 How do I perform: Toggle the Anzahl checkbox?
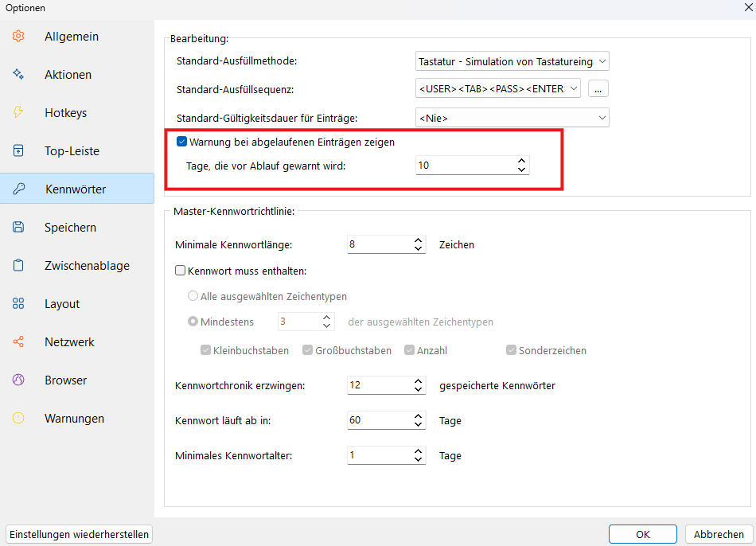(x=409, y=350)
